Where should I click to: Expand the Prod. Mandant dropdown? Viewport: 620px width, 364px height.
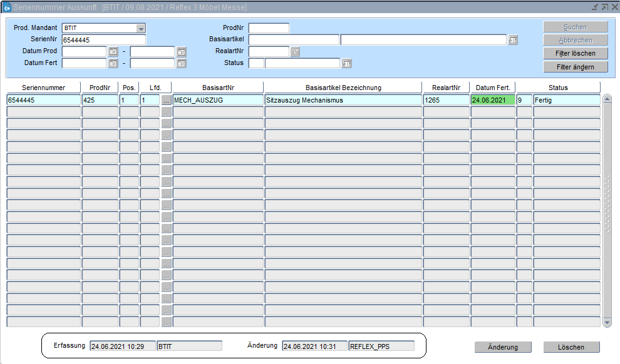pyautogui.click(x=141, y=29)
